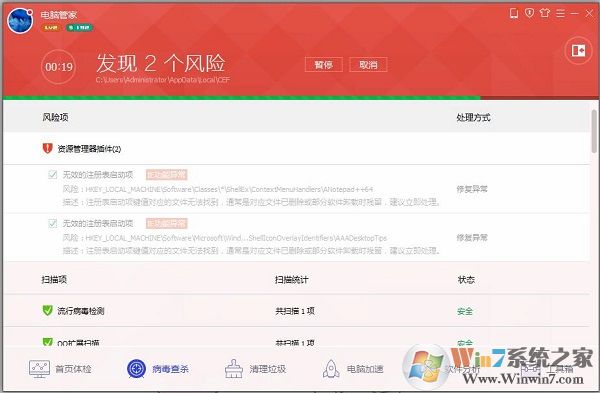Image resolution: width=600 pixels, height=393 pixels.
Task: Click the 风险项 column header
Action: point(55,117)
